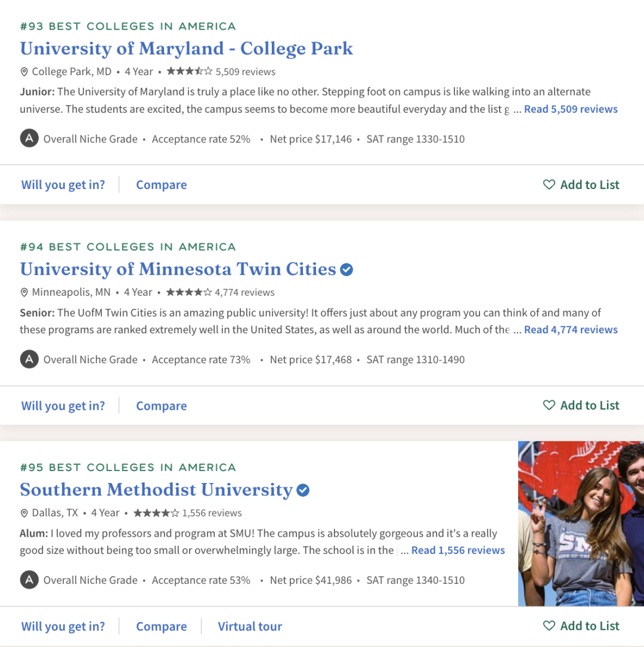Viewport: 644px width, 647px height.
Task: Click the Maryland A grade badge icon
Action: [x=29, y=139]
